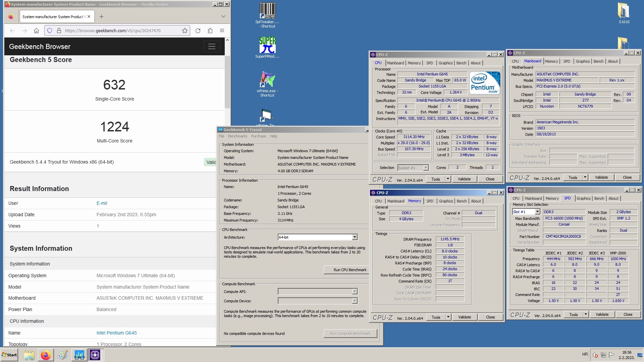Switch to Mainboard tab in CPU window
Image resolution: width=644 pixels, height=362 pixels.
395,63
